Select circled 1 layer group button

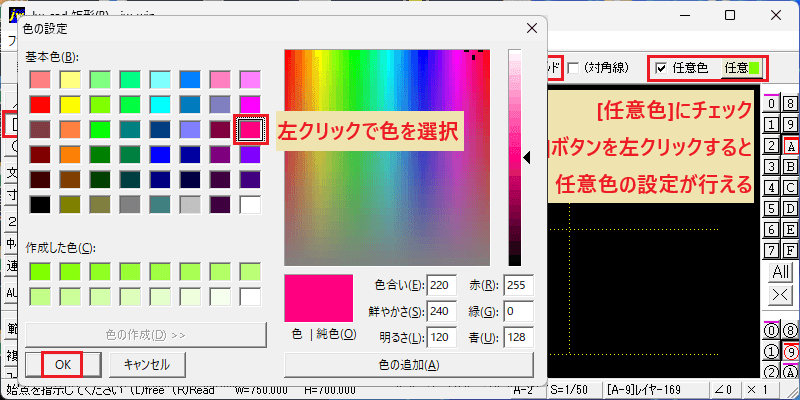(771, 352)
